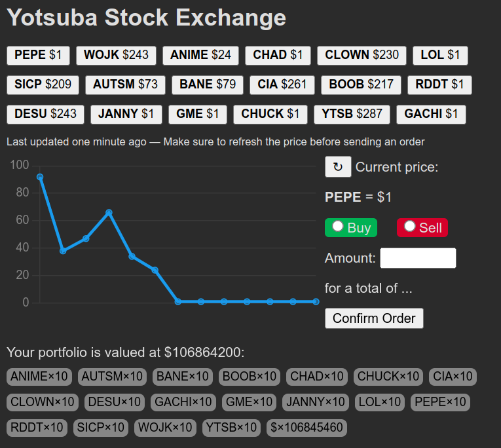Pick the CLOWN $230 stock button
This screenshot has height=448, width=501.
point(362,55)
